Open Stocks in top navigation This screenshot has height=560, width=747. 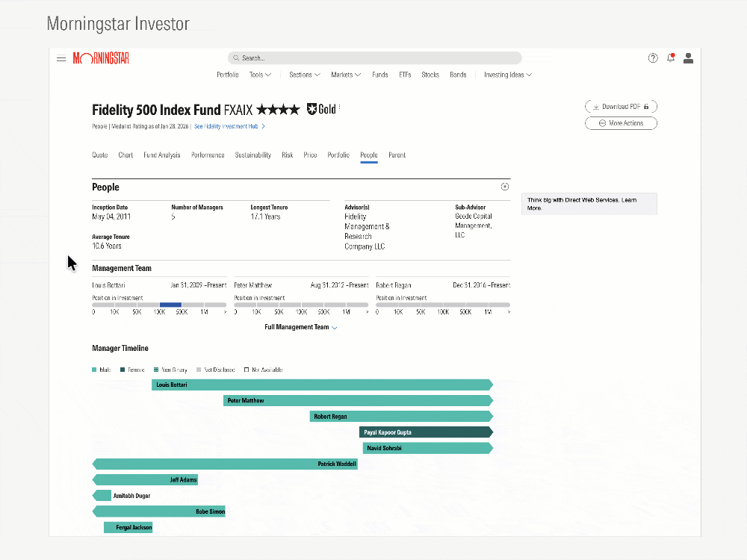(x=430, y=75)
